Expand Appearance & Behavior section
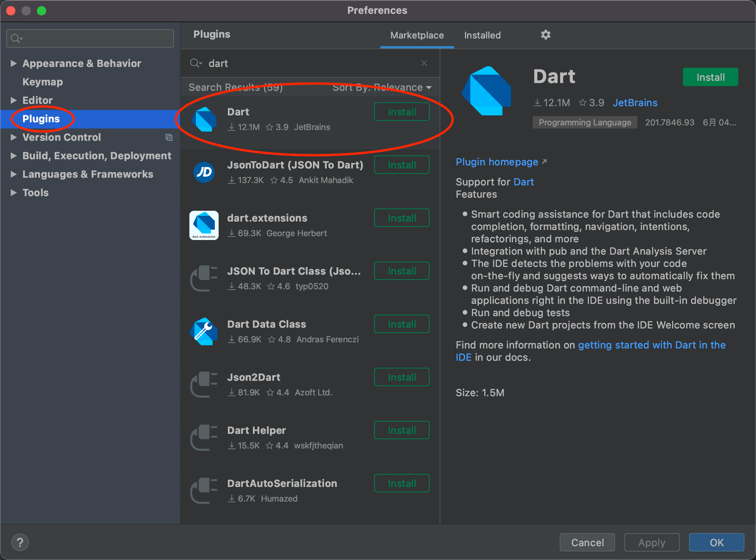The height and width of the screenshot is (560, 756). point(13,63)
